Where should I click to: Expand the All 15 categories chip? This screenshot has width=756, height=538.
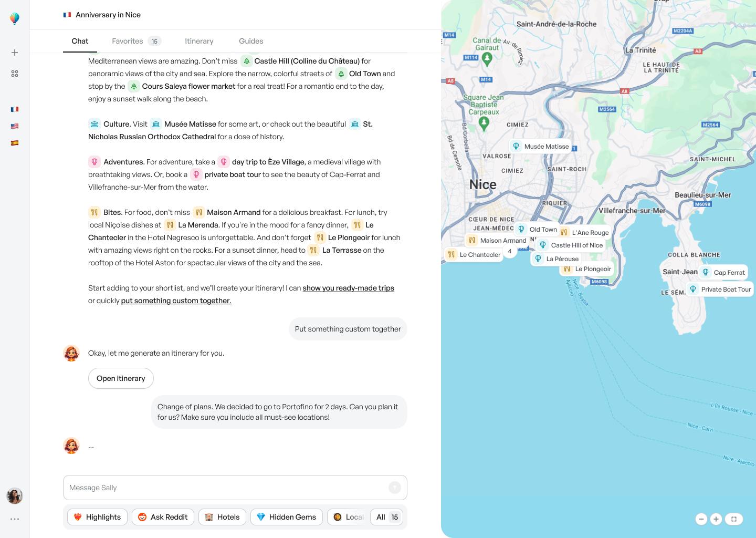pyautogui.click(x=387, y=517)
